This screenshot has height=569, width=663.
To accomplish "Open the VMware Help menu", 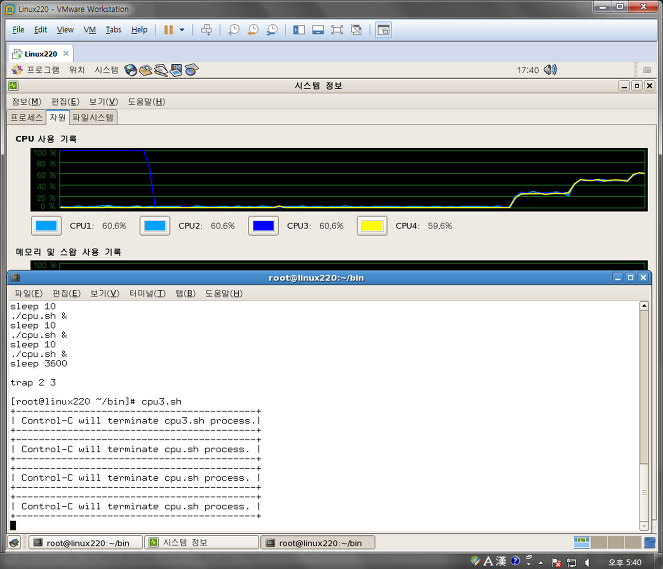I will pyautogui.click(x=139, y=30).
